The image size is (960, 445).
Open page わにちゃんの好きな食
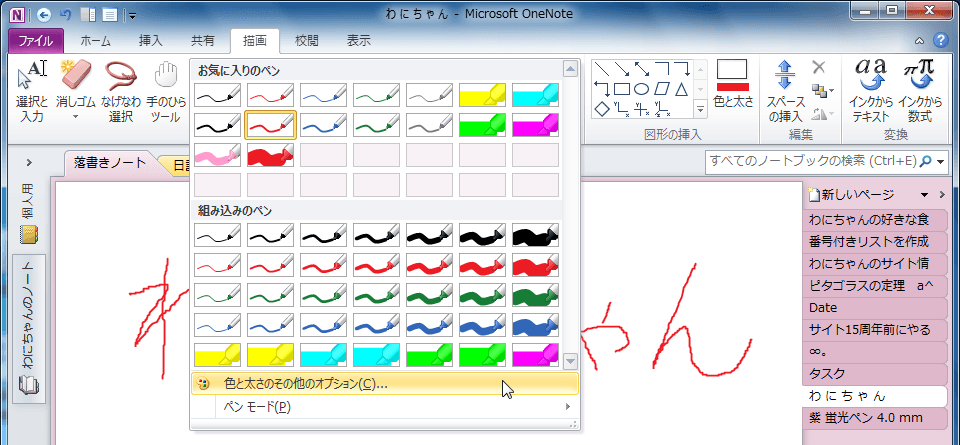tap(874, 219)
